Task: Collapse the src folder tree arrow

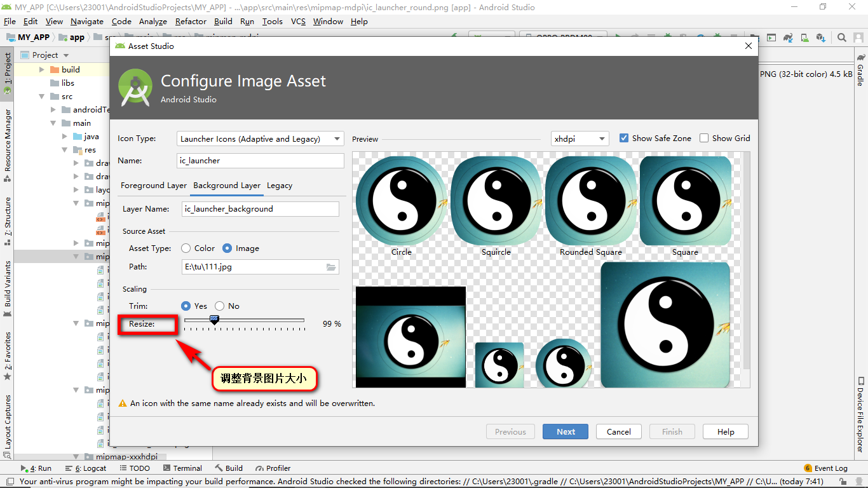Action: click(42, 97)
